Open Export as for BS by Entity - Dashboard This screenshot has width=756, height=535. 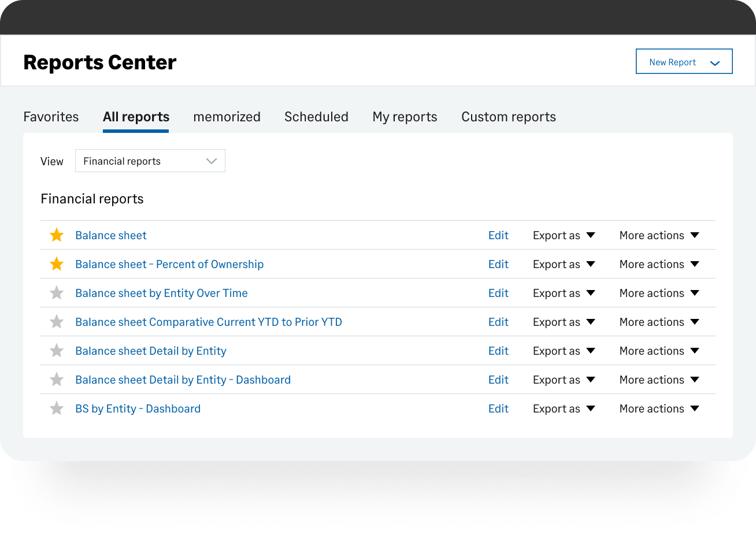click(564, 408)
